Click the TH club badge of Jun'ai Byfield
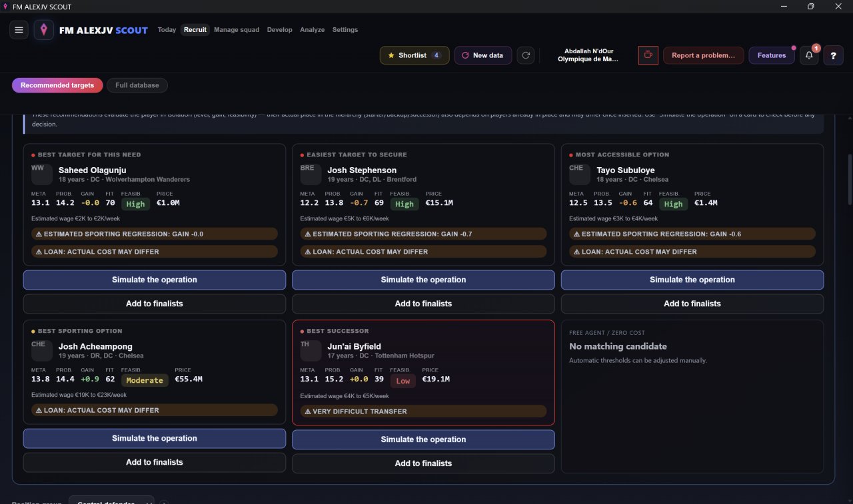This screenshot has height=504, width=853. [311, 351]
